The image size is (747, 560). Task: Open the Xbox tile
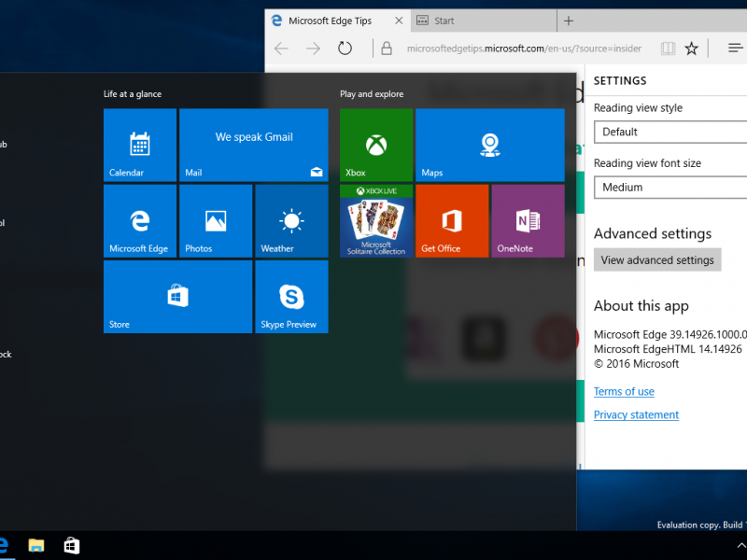376,145
